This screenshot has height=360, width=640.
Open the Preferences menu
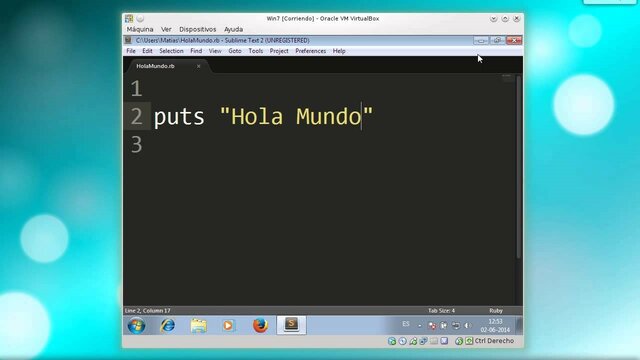[x=311, y=51]
